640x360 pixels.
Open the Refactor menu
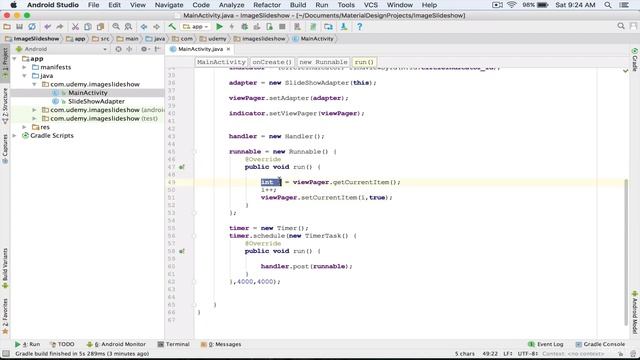[267, 5]
